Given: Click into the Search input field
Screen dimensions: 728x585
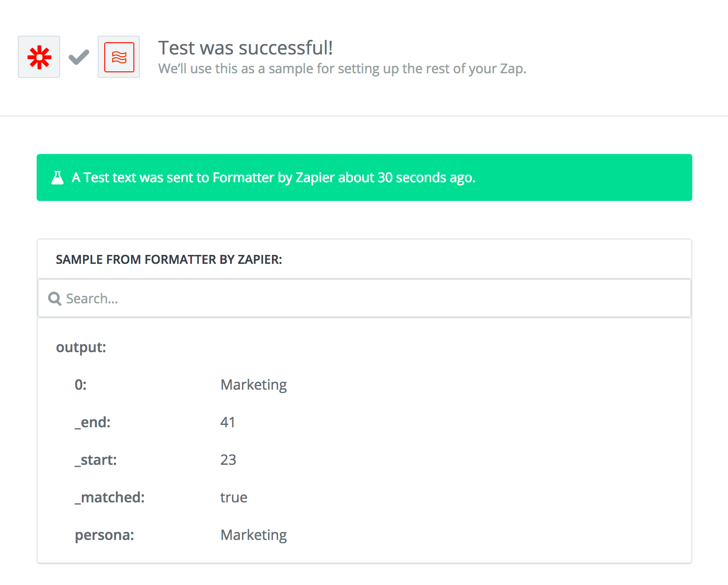Looking at the screenshot, I should coord(364,299).
